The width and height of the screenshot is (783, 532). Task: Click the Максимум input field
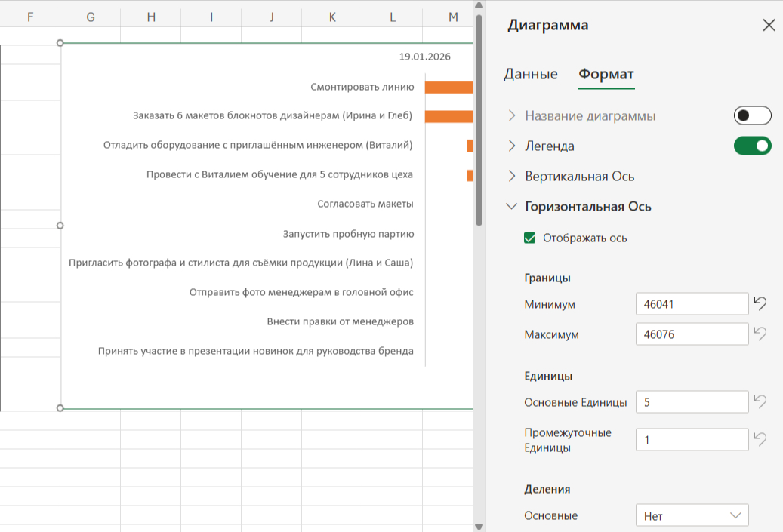point(692,334)
